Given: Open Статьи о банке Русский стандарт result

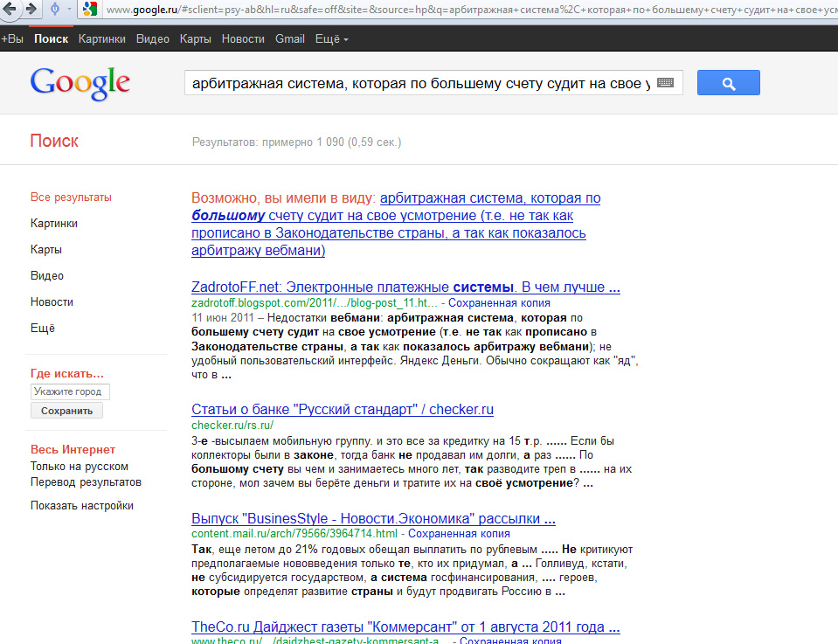Looking at the screenshot, I should point(343,409).
